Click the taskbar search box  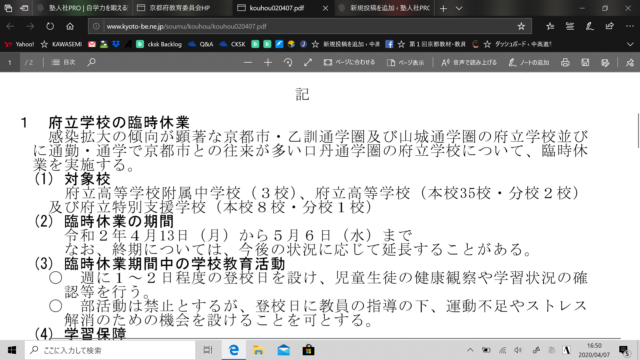point(110,350)
